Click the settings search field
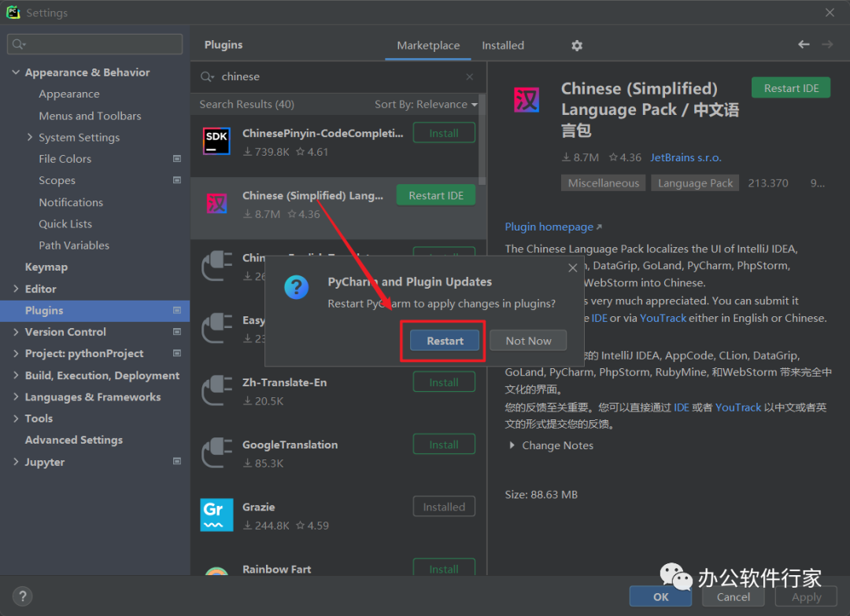 tap(94, 44)
